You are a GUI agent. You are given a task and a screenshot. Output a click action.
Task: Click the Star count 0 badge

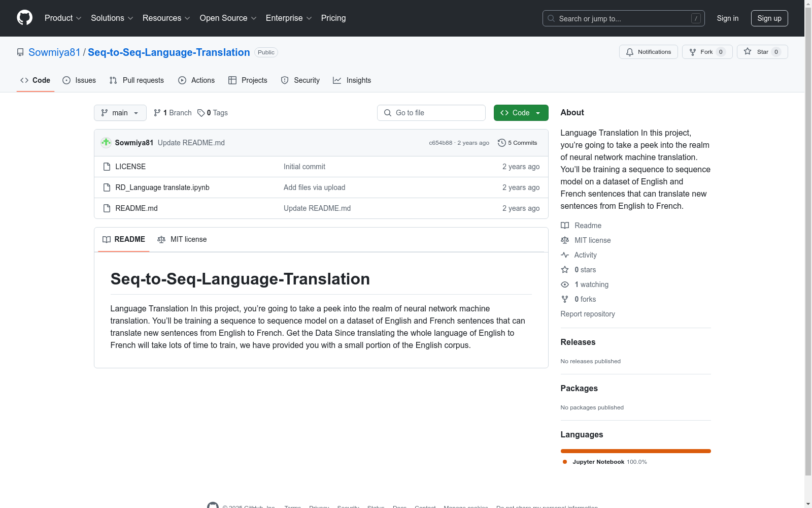[776, 52]
